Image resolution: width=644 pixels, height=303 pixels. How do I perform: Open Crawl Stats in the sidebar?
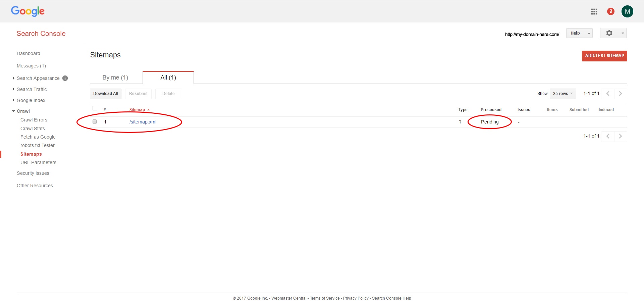pos(33,129)
